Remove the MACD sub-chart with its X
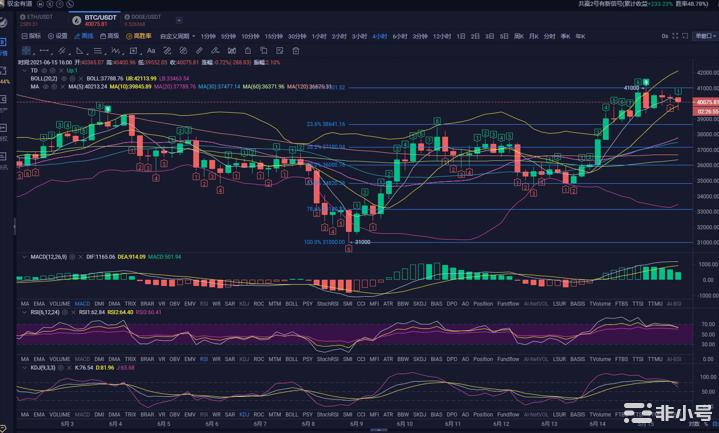Screen dimensions: 719x433 (80, 257)
